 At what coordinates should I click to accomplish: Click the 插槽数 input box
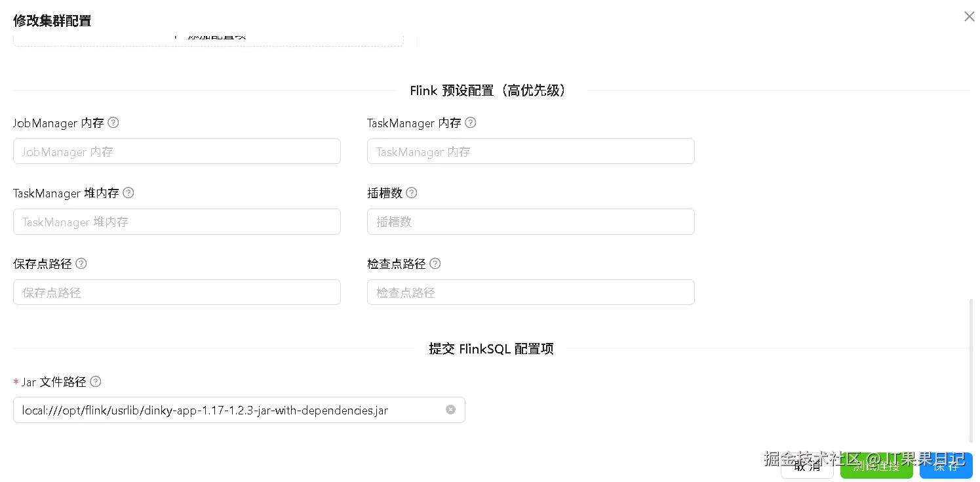coord(530,222)
